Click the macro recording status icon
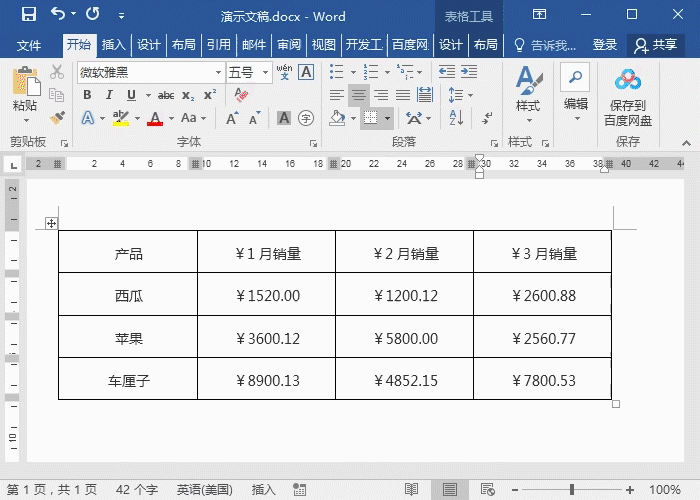 pos(300,490)
